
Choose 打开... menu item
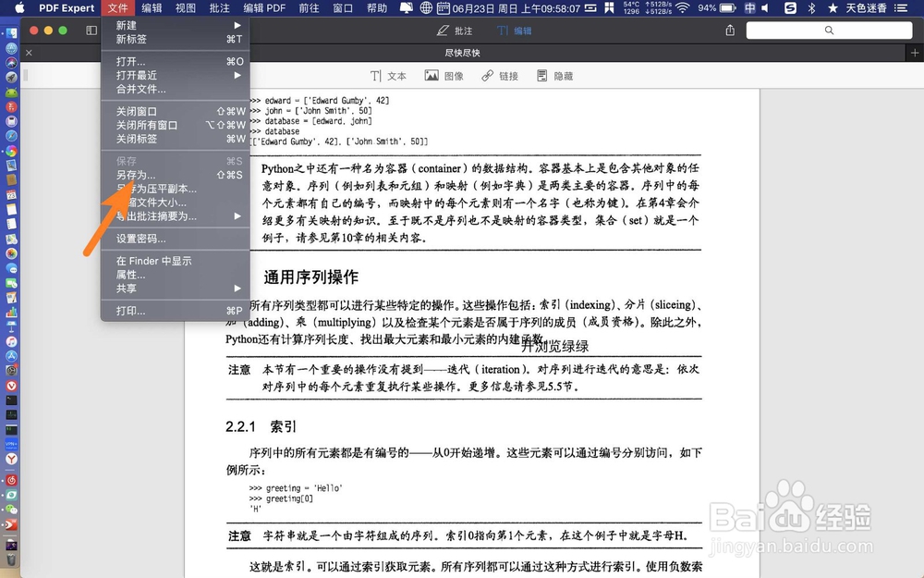coord(175,61)
